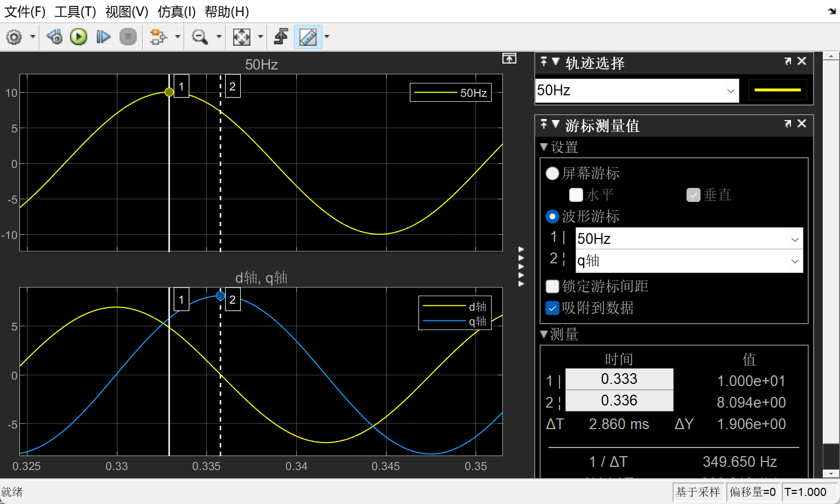The width and height of the screenshot is (840, 504).
Task: Open the 仿真(I) menu
Action: 177,11
